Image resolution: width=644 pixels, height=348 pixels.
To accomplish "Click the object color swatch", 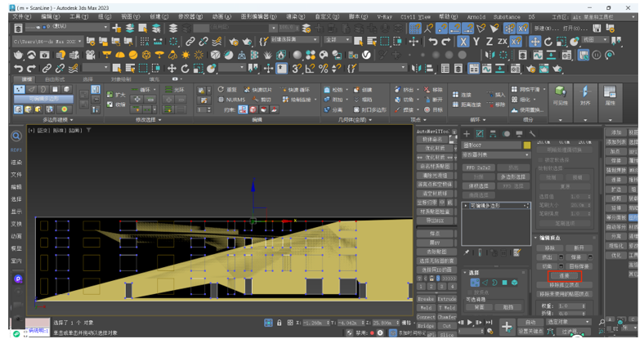I will [527, 145].
